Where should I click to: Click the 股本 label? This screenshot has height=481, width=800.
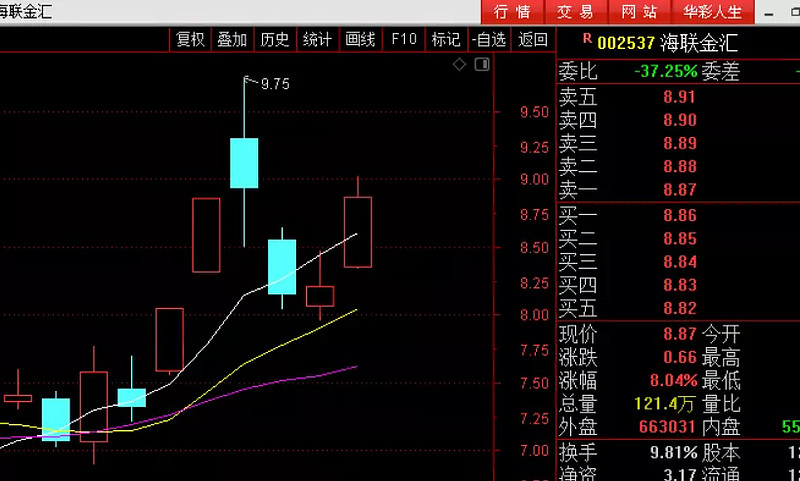720,453
